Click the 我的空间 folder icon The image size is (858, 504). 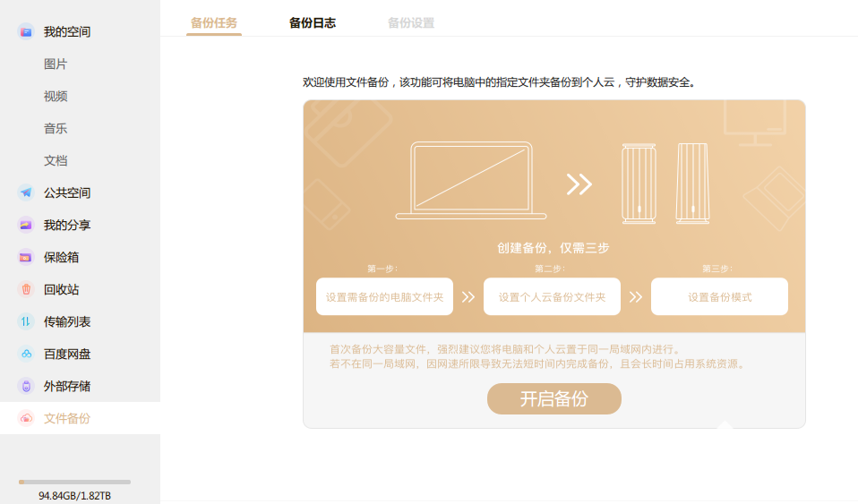click(x=26, y=32)
